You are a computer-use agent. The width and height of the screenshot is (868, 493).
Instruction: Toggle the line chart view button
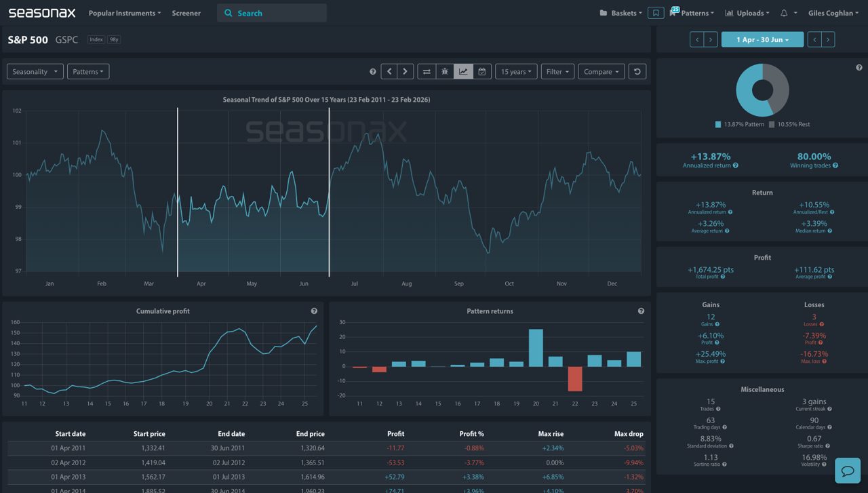coord(463,71)
